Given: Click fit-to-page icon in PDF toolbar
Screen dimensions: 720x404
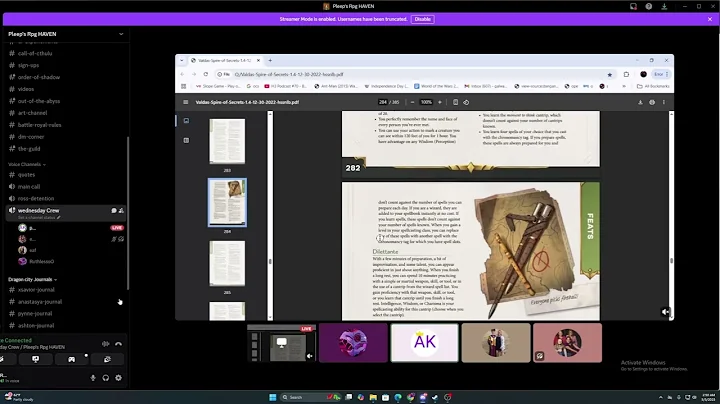Looking at the screenshot, I should (x=456, y=102).
